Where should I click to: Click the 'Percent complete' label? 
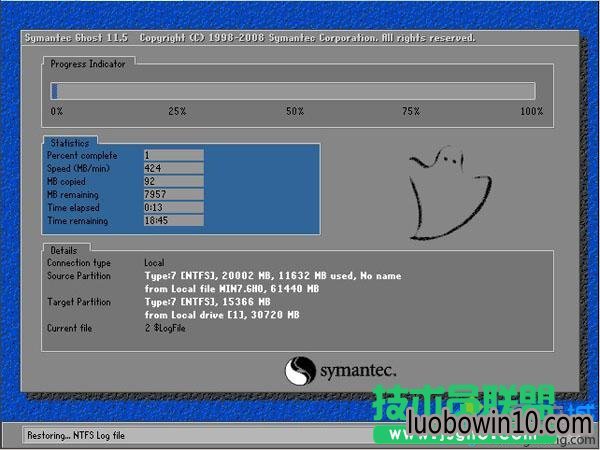tap(82, 156)
